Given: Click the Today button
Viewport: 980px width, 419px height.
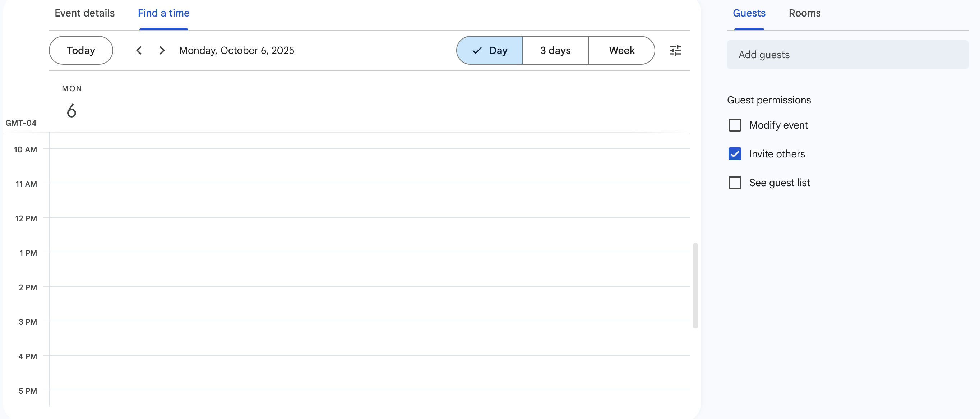Looking at the screenshot, I should [81, 50].
